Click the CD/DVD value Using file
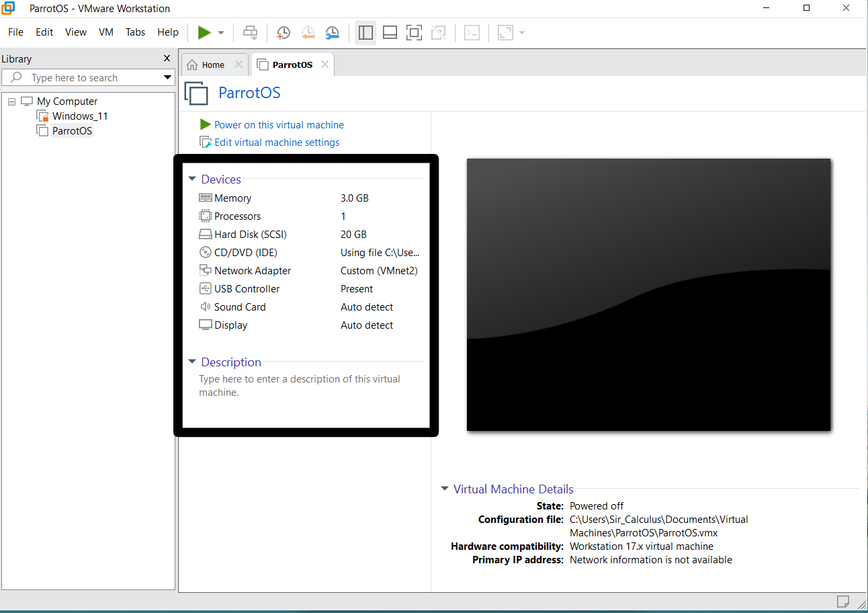 (x=380, y=253)
